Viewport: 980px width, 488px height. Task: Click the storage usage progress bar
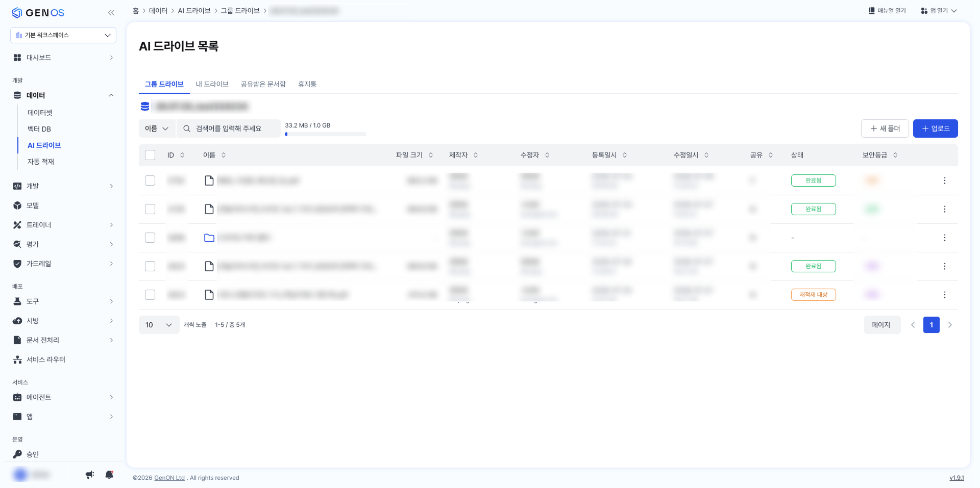(x=326, y=134)
